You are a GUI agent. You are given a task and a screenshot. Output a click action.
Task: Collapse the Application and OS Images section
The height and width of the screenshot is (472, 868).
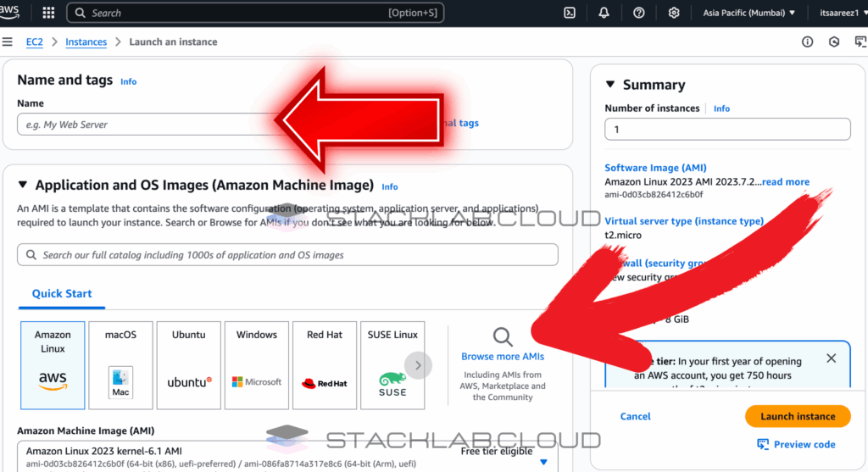tap(23, 185)
